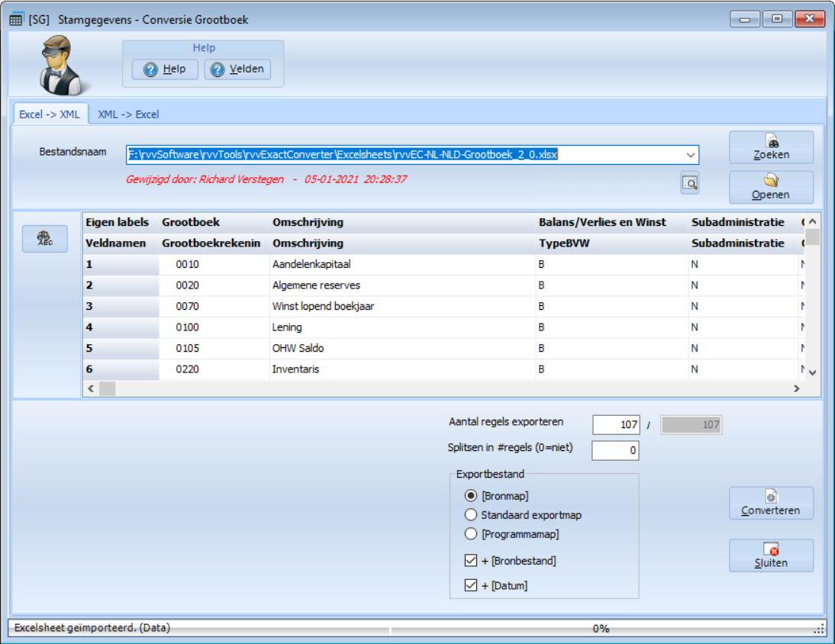The width and height of the screenshot is (835, 644).
Task: Toggle the + [Datum] checkbox
Action: [x=471, y=585]
